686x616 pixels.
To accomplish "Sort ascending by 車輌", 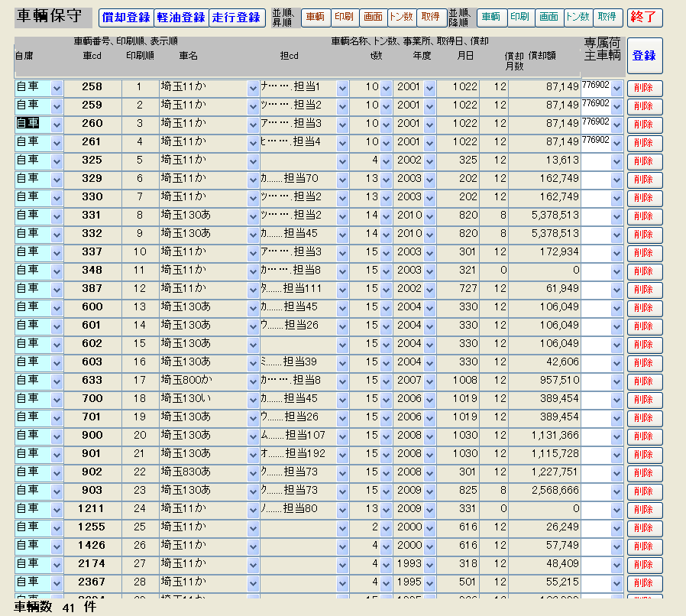I will click(315, 18).
